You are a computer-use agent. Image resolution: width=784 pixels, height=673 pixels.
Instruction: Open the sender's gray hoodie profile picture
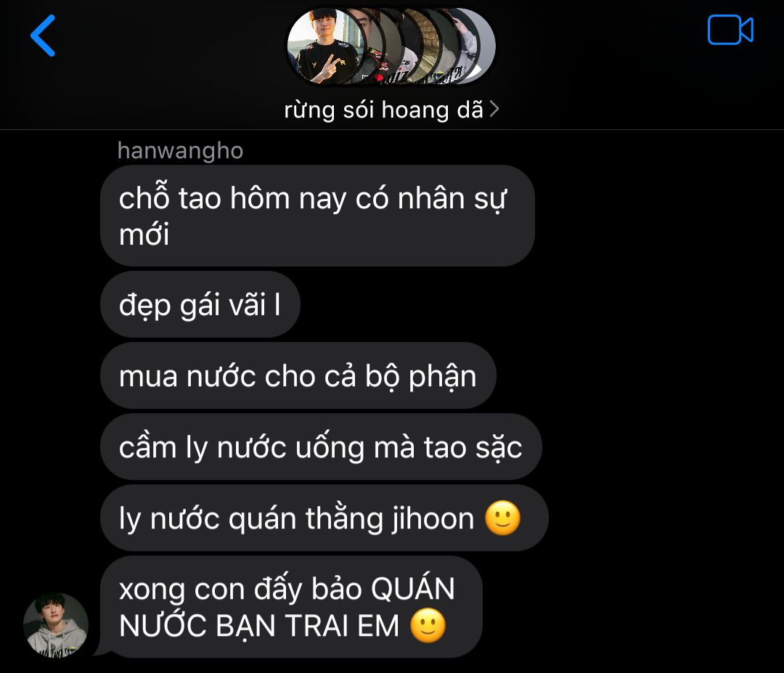point(56,625)
